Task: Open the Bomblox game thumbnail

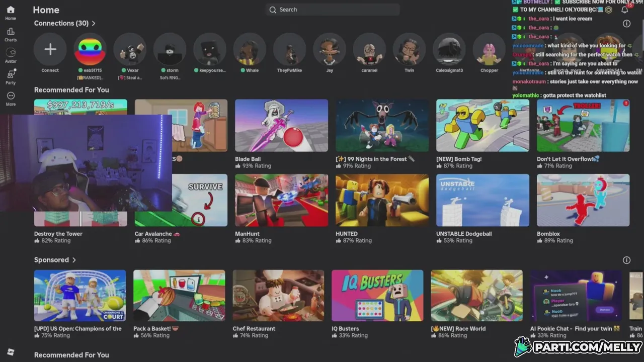Action: pyautogui.click(x=583, y=200)
